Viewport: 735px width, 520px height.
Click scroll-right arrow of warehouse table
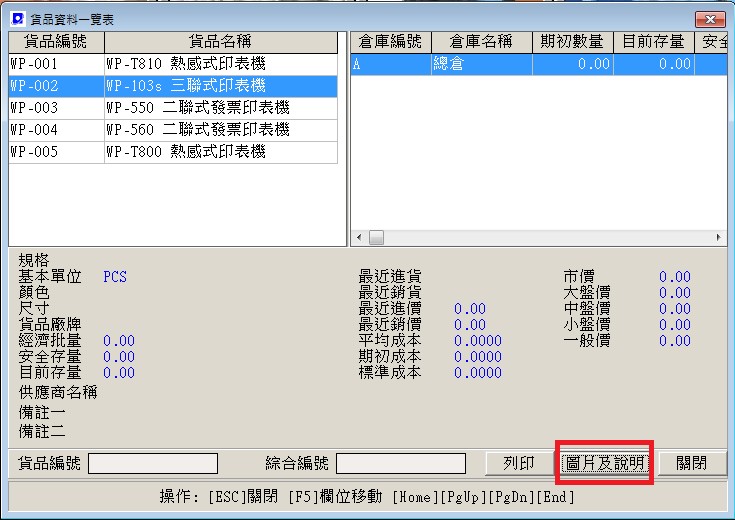click(719, 238)
